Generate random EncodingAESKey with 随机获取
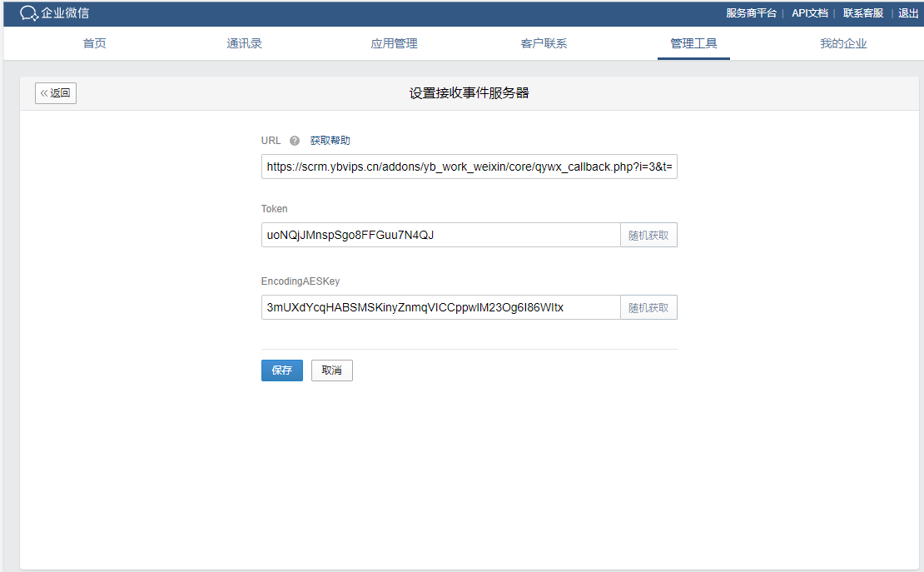 pyautogui.click(x=648, y=308)
